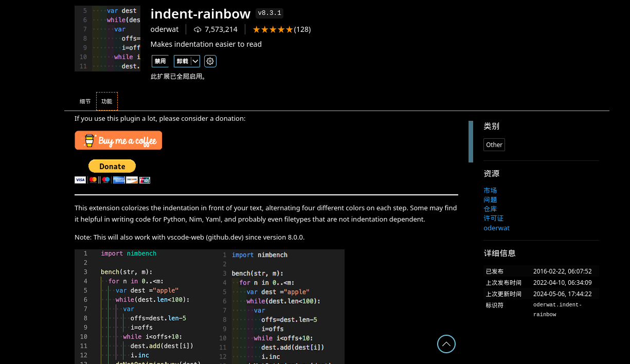Click the installs cloud download icon
The height and width of the screenshot is (364, 630).
click(x=197, y=29)
